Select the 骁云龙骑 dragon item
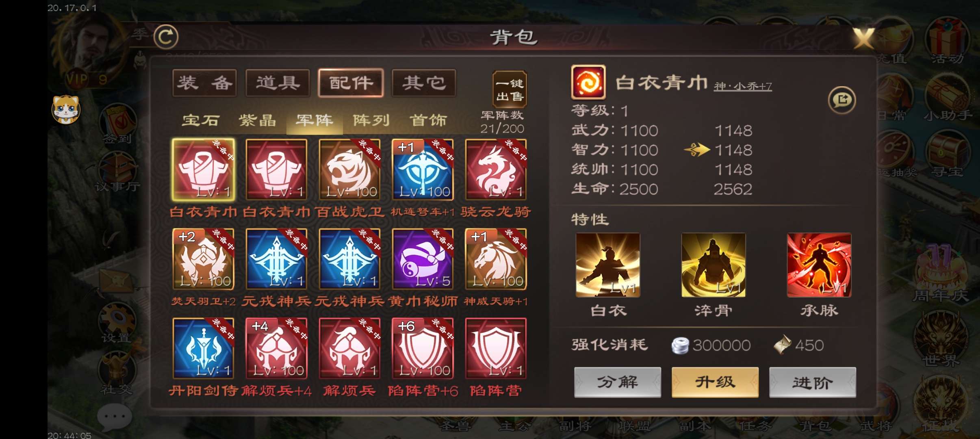This screenshot has width=980, height=439. [496, 170]
